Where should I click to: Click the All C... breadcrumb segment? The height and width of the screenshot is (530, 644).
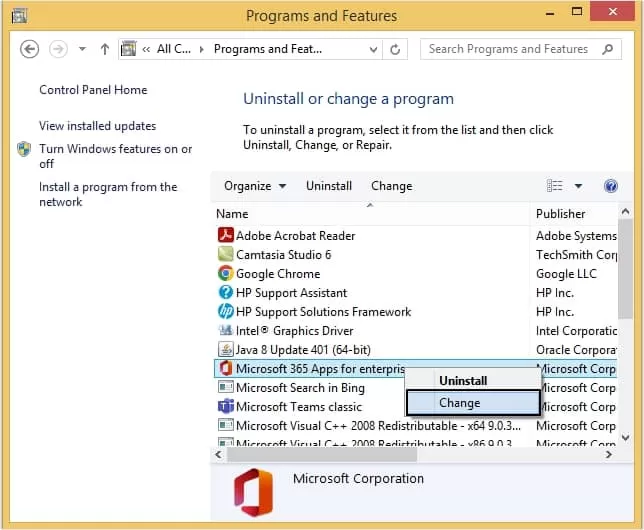tap(174, 49)
